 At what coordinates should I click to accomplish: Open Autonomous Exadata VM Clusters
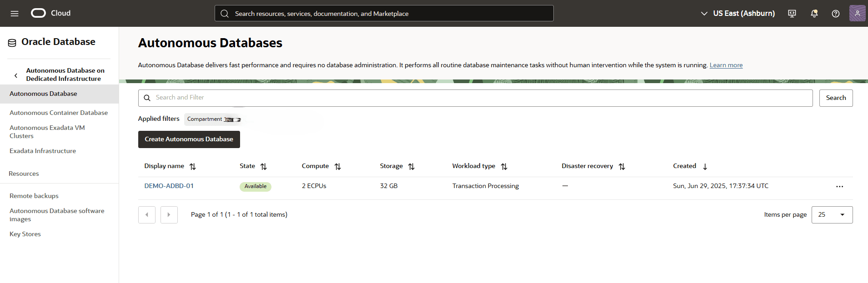point(47,132)
